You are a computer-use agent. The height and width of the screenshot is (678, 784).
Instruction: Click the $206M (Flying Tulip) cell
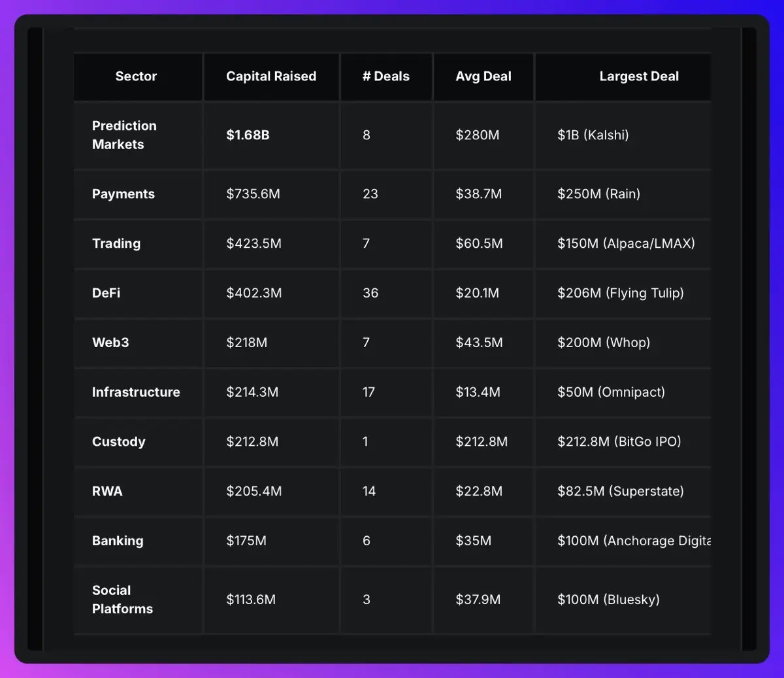[620, 293]
